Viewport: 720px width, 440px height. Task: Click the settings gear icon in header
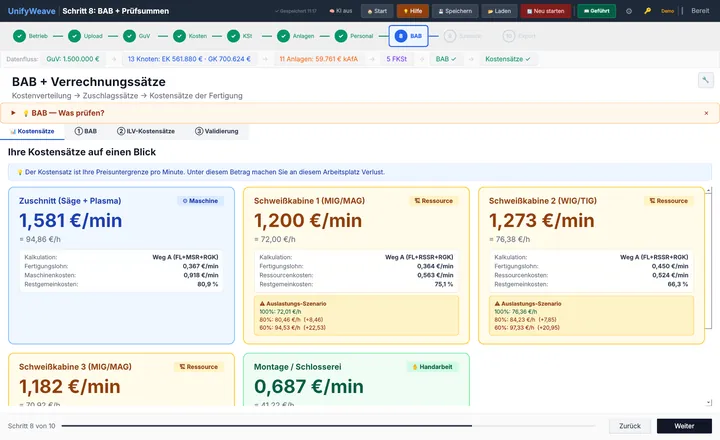click(629, 11)
